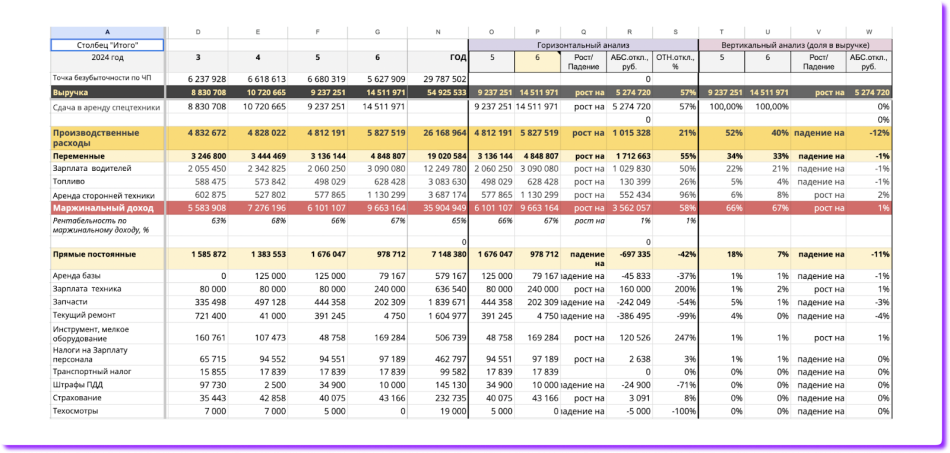Click the 'ОТН.откл., %' heading

(x=675, y=62)
